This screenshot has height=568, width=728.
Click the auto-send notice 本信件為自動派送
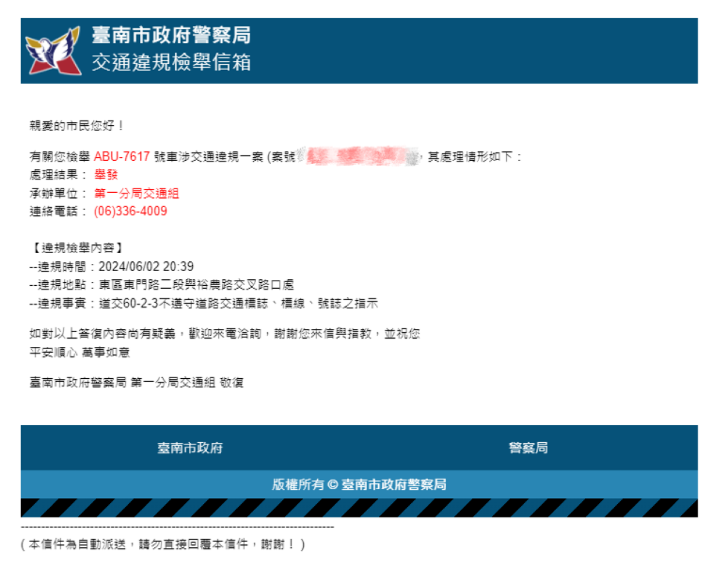tap(163, 544)
